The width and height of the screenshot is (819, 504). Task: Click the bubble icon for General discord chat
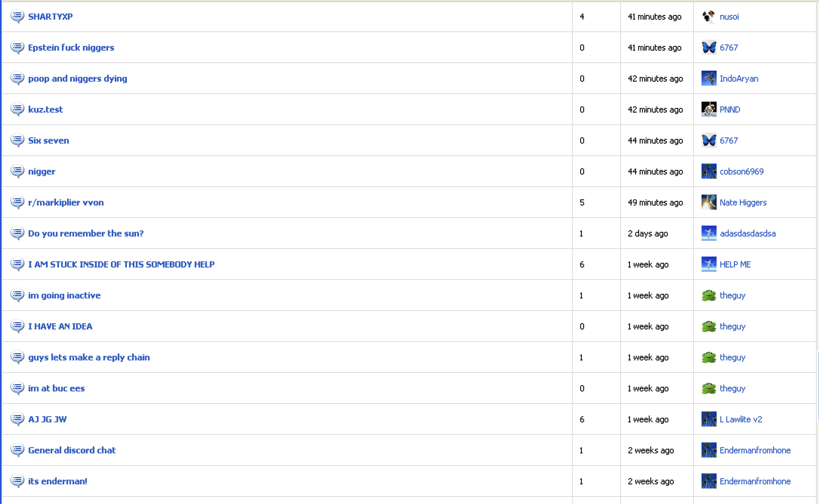click(17, 450)
